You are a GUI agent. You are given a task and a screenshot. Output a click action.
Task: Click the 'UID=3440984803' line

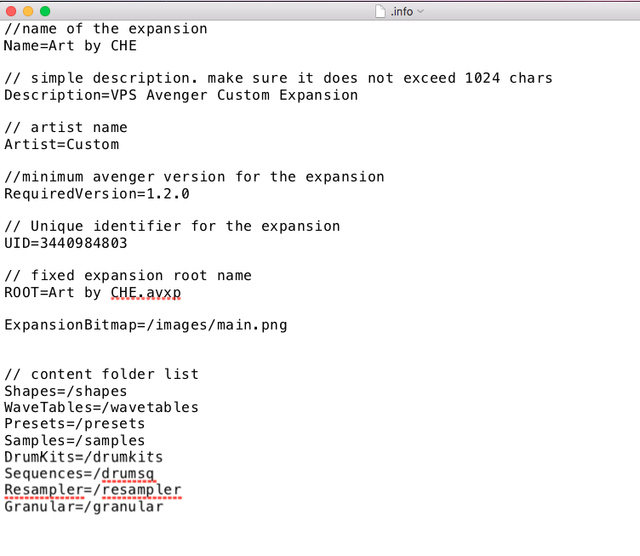point(66,243)
